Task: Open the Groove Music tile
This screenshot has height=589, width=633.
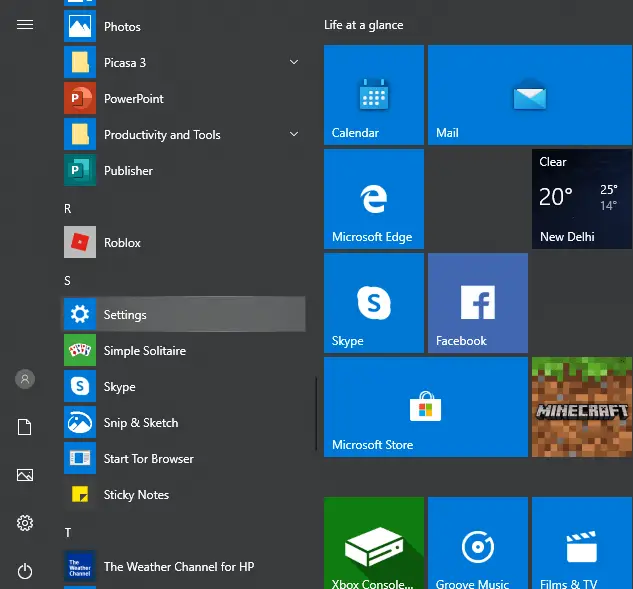Action: tap(478, 543)
